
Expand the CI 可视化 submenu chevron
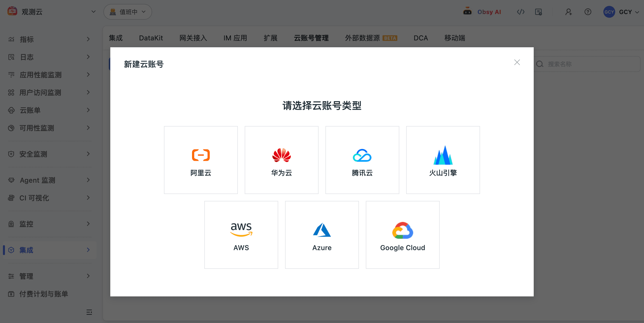(x=88, y=198)
